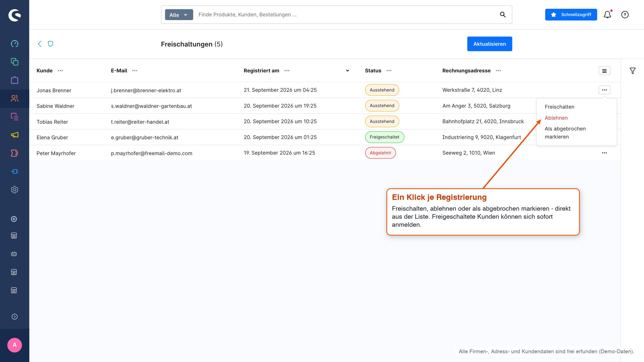Image resolution: width=644 pixels, height=362 pixels.
Task: Click the Aktualisieren button
Action: pyautogui.click(x=490, y=44)
